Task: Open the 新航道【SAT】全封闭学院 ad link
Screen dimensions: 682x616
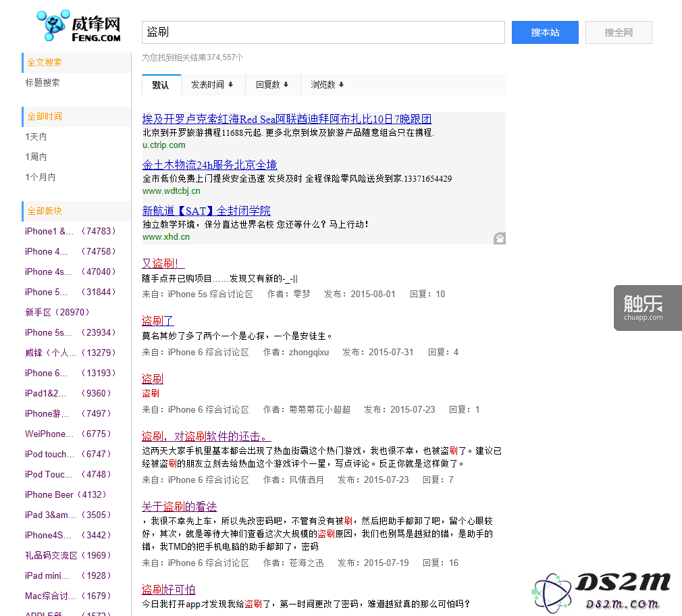Action: (206, 211)
